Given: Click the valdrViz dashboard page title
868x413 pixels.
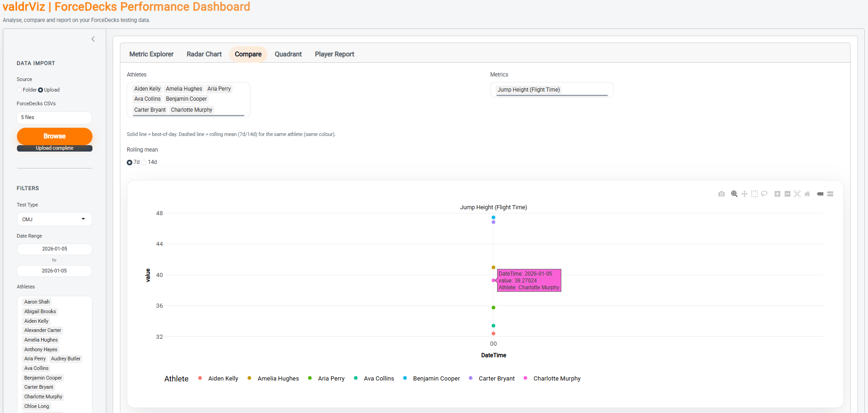Looking at the screenshot, I should point(126,7).
